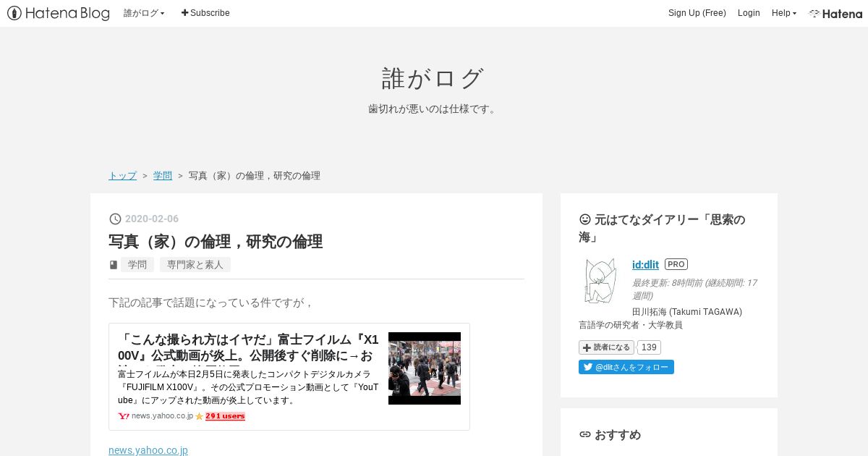This screenshot has height=456, width=868.
Task: Open the article title 写真（家）の倫理，研究の倫理
Action: (216, 242)
